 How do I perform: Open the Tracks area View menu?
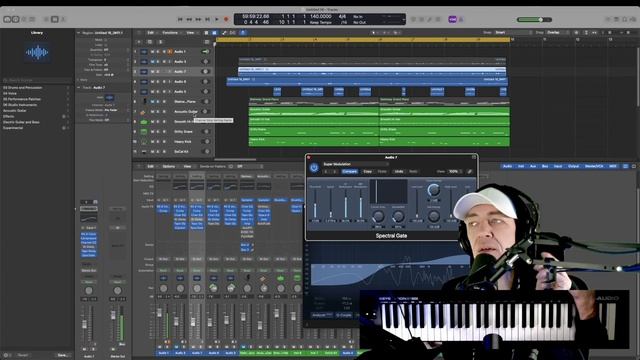(190, 33)
